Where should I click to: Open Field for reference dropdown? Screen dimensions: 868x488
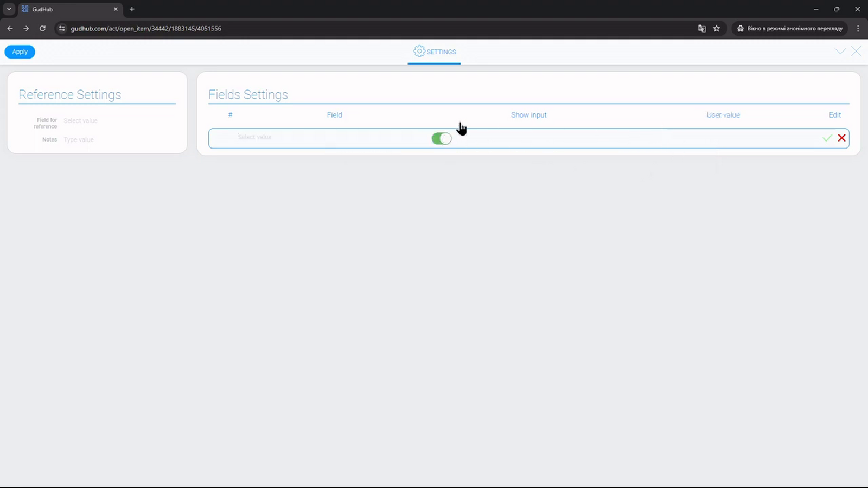(x=118, y=121)
